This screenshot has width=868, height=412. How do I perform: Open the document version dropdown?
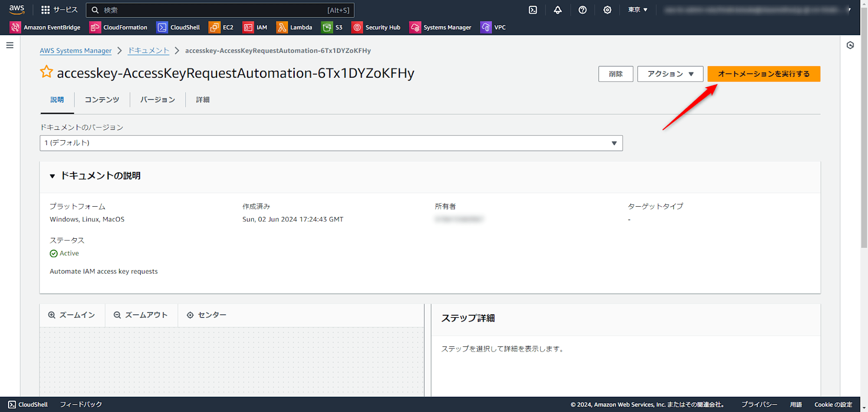click(331, 143)
